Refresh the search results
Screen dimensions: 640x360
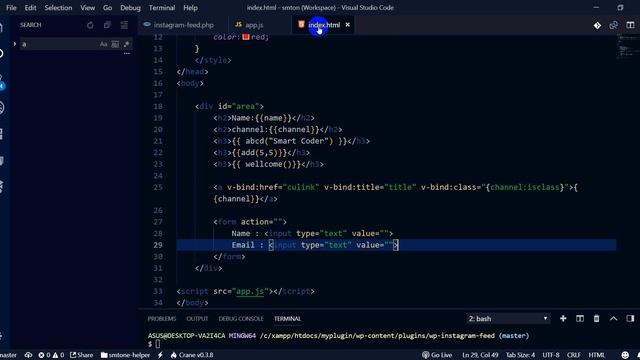point(90,25)
